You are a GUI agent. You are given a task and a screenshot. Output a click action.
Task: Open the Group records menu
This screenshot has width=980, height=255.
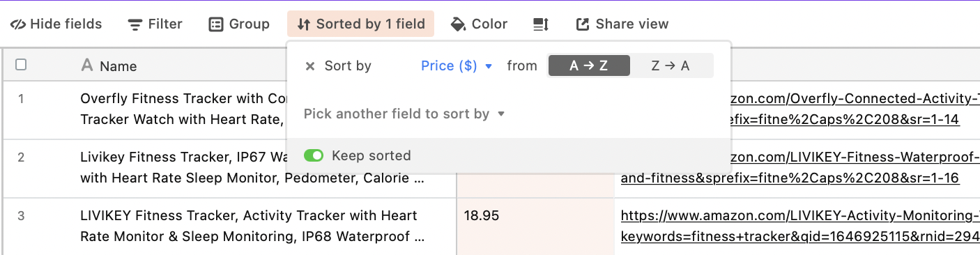click(239, 24)
